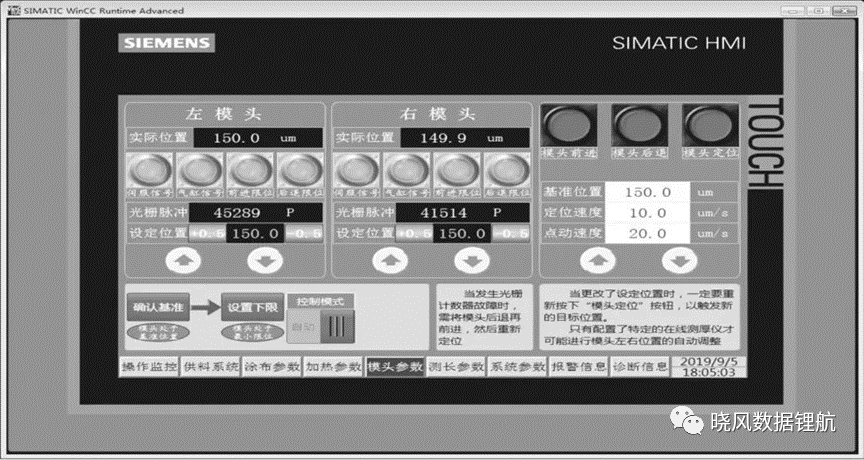Click left die head down arrow
This screenshot has height=460, width=864.
[265, 260]
